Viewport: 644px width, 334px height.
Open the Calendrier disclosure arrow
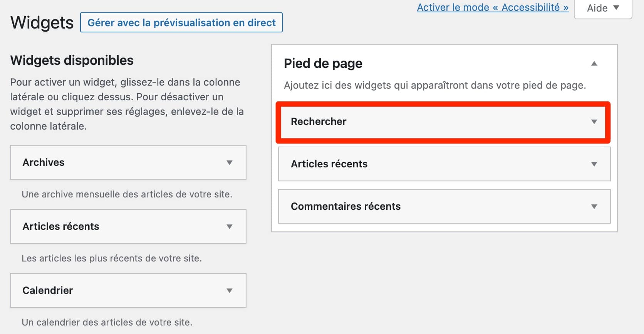(230, 290)
